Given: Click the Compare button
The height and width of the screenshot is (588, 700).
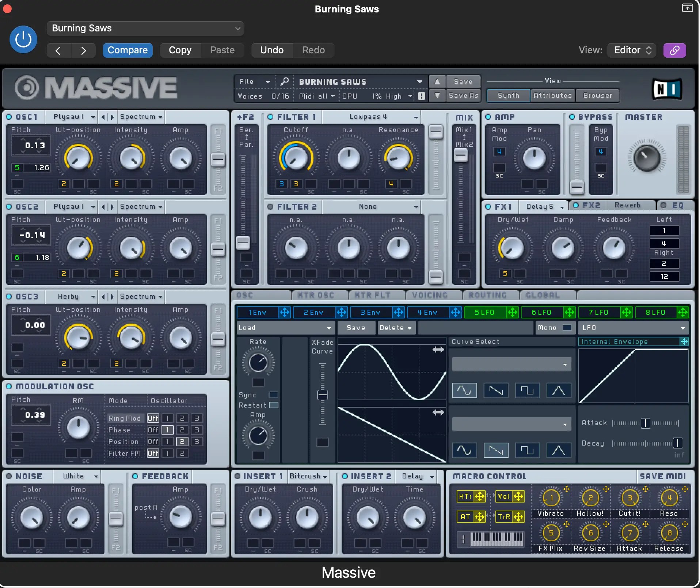Looking at the screenshot, I should point(128,50).
